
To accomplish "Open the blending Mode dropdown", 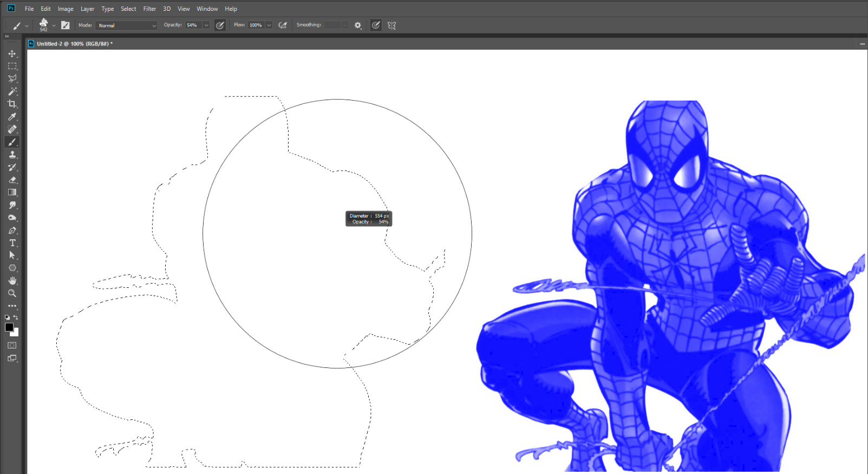I will 127,25.
